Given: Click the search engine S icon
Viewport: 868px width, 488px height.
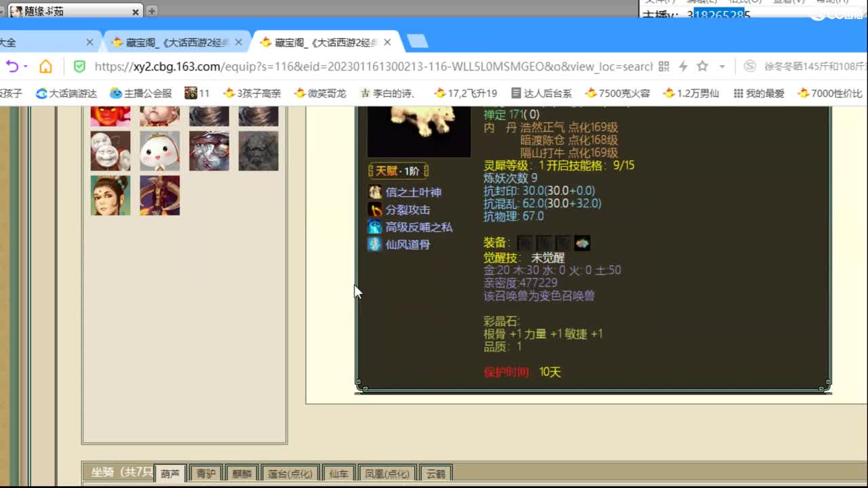Looking at the screenshot, I should tap(749, 66).
